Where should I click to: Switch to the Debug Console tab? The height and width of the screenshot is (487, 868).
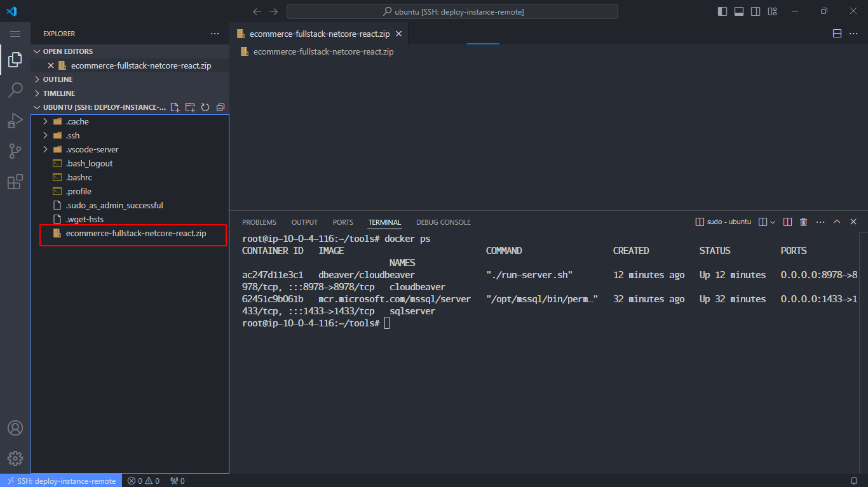pos(444,222)
